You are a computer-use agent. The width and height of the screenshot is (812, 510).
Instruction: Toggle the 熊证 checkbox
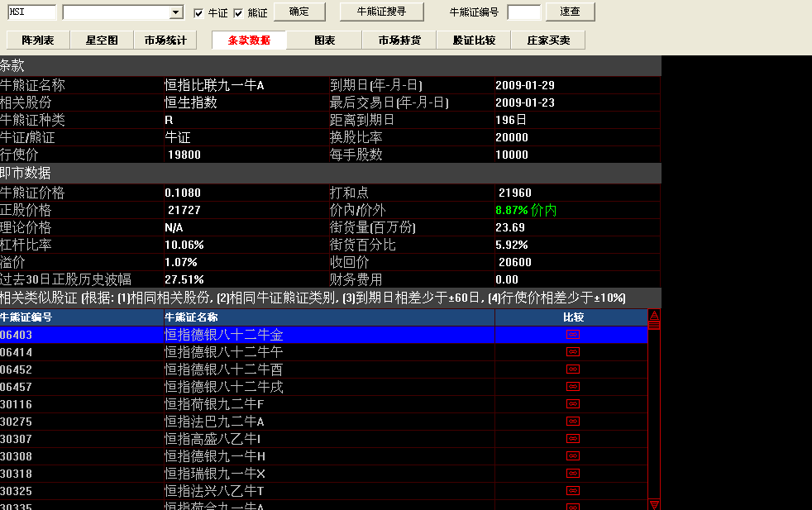[238, 13]
